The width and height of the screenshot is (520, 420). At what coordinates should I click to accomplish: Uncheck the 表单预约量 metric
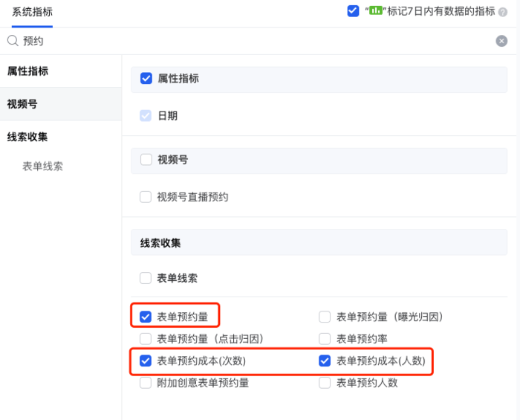[x=146, y=317]
